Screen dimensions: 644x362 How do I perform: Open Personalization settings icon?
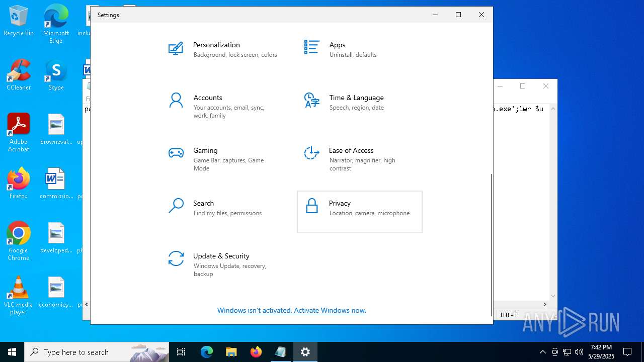pyautogui.click(x=176, y=48)
